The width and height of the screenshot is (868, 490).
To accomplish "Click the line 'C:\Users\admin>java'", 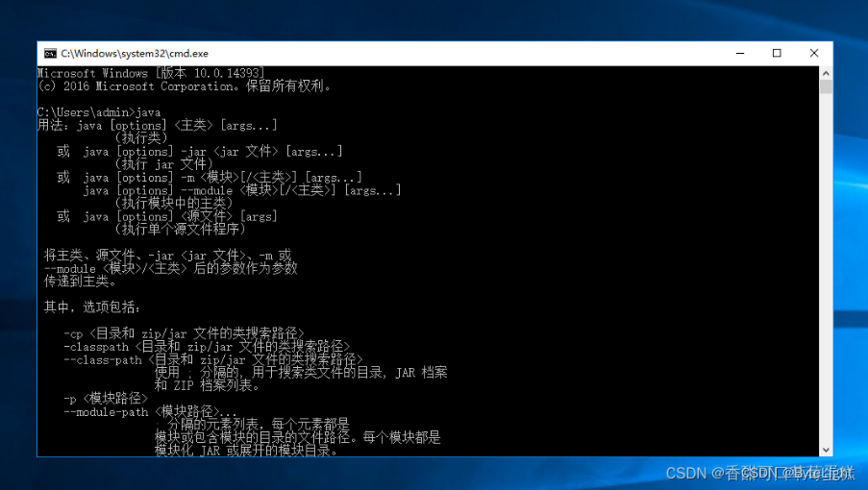I will pyautogui.click(x=99, y=112).
